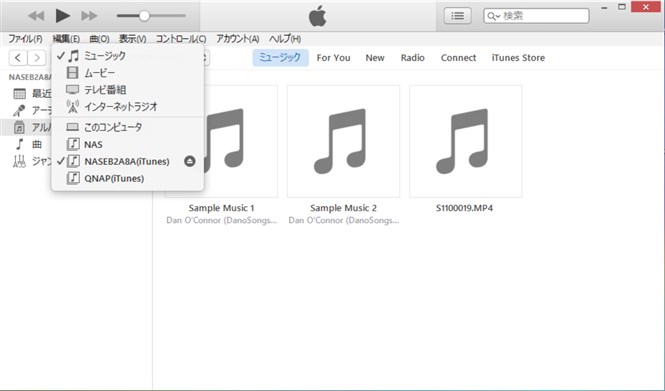Click the Sample Music 2 title text

tap(344, 208)
